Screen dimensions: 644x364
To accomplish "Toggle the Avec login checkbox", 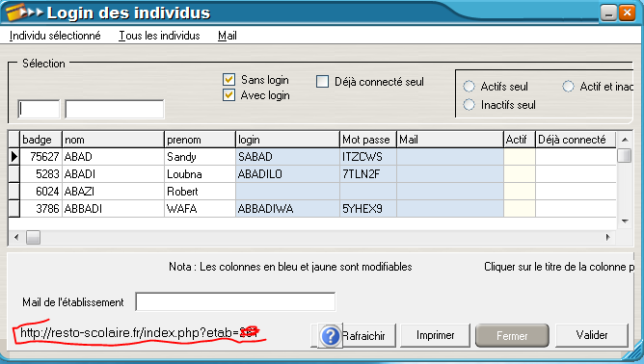I will pyautogui.click(x=228, y=95).
